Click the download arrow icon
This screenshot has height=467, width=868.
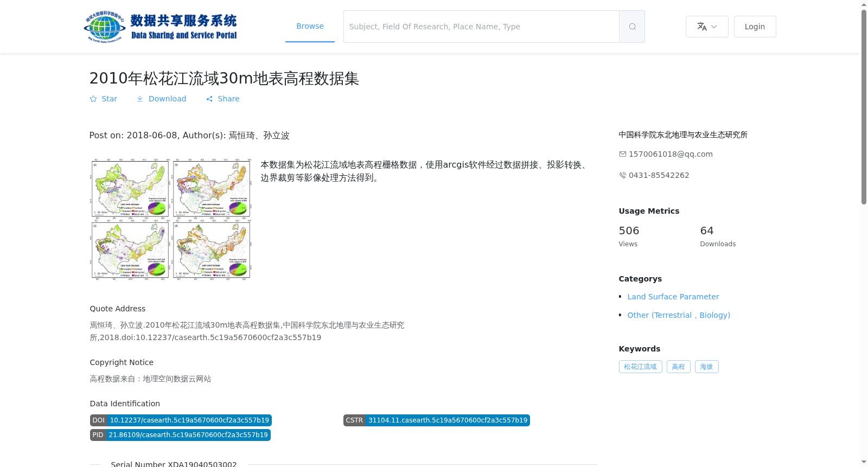pos(140,99)
